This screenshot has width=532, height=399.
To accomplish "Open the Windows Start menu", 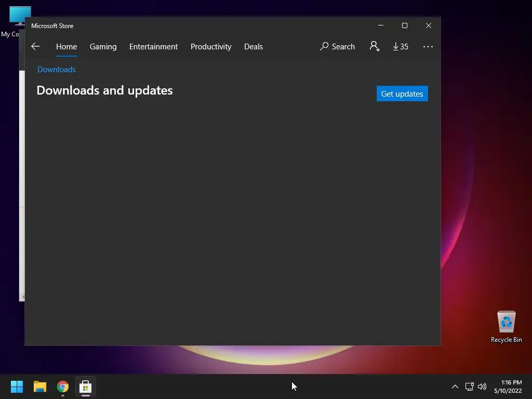I will pos(17,387).
